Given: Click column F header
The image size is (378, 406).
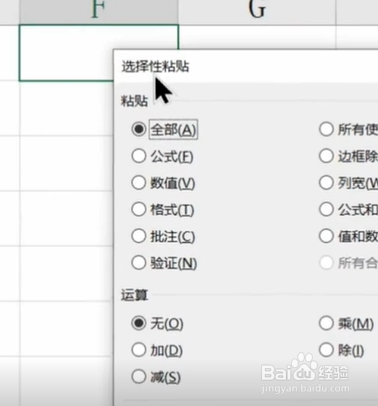Looking at the screenshot, I should (x=99, y=11).
